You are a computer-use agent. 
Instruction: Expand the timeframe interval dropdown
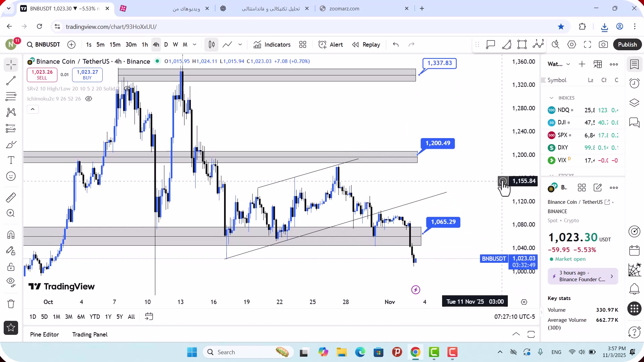click(x=195, y=45)
